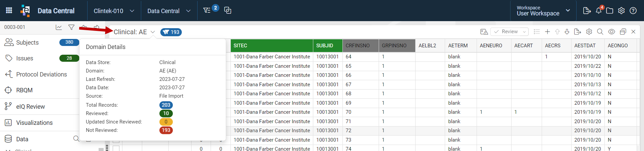Click the search magnifier in table toolbar
Viewport: 644px width, 151px height.
coord(600,32)
